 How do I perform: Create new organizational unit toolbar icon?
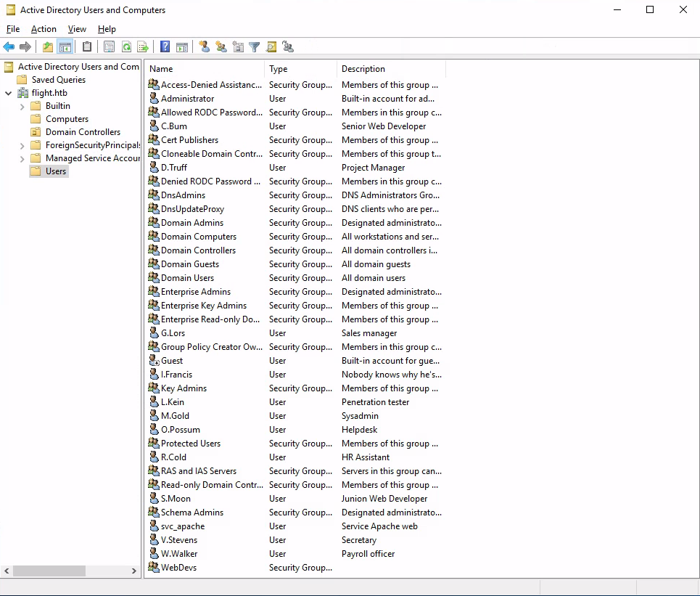pos(238,47)
